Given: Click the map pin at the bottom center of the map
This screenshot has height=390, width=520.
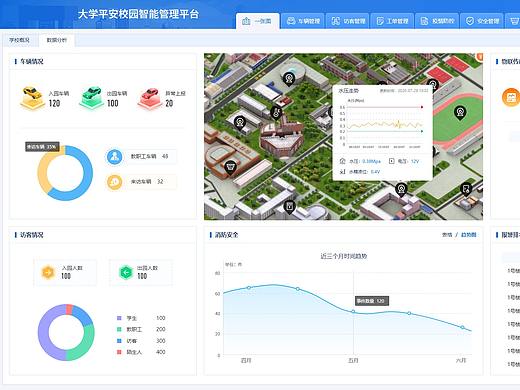Looking at the screenshot, I should [289, 207].
